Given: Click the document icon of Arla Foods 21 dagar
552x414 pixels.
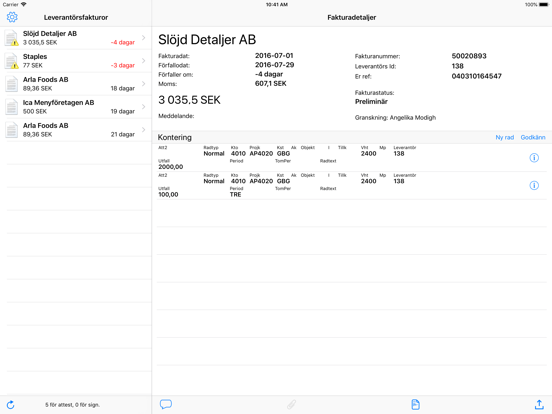Looking at the screenshot, I should 11,130.
